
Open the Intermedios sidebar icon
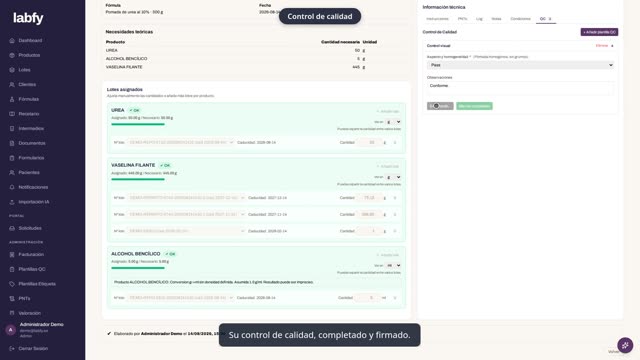(x=12, y=129)
